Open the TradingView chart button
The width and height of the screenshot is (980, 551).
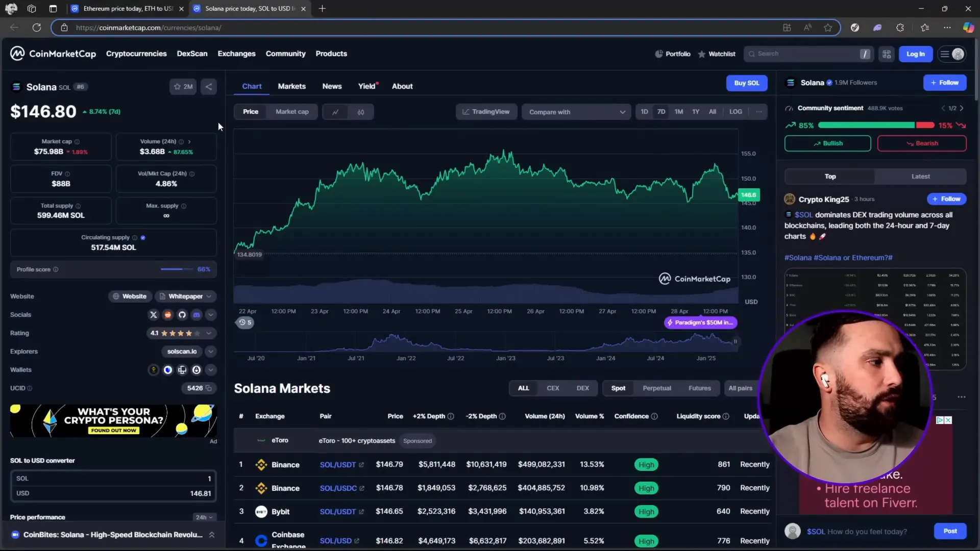click(x=486, y=112)
